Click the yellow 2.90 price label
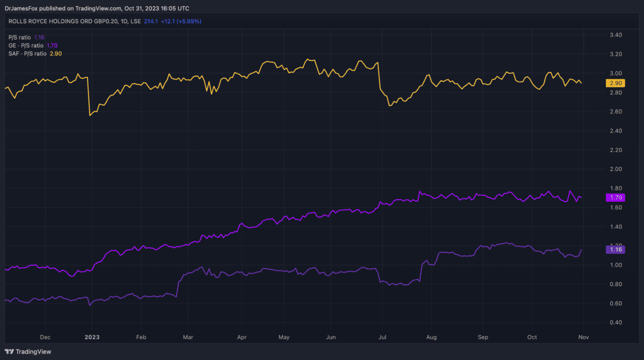This screenshot has width=644, height=360. [x=614, y=83]
